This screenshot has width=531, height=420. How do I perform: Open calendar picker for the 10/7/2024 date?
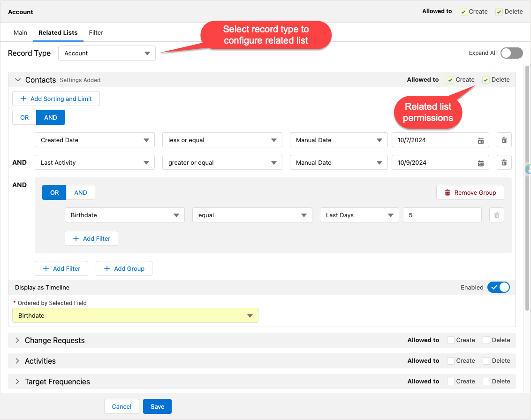[x=481, y=140]
